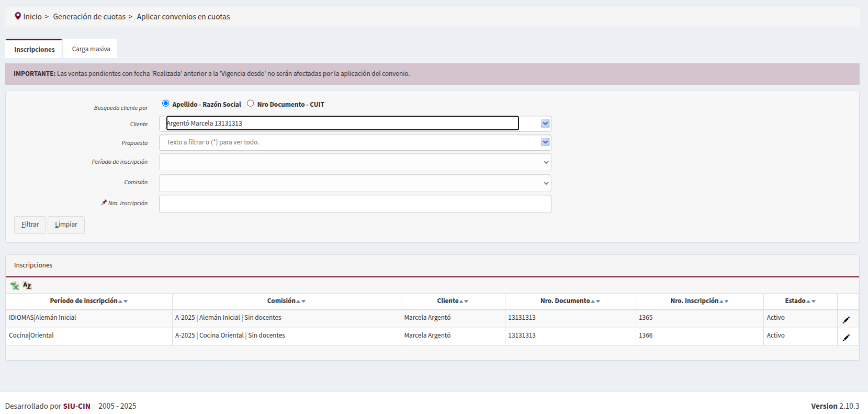
Task: Click the pencil icon for inscription 1366
Action: 846,338
